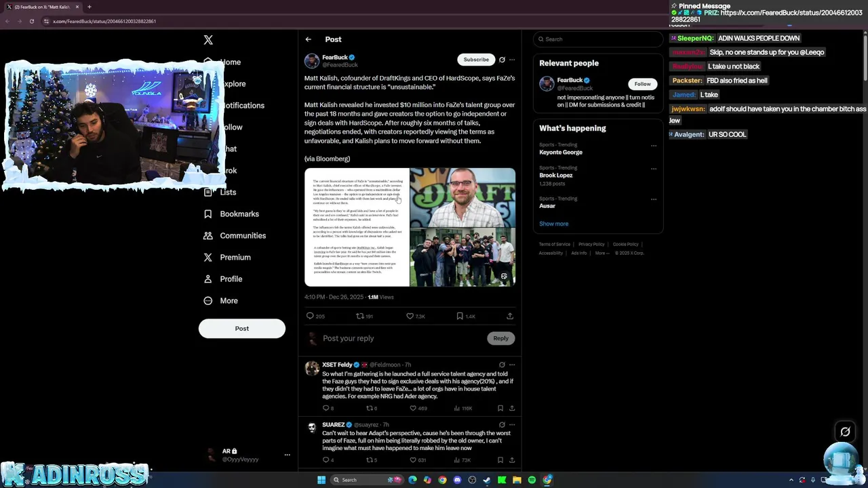Reload the page with browser refresh icon

pyautogui.click(x=31, y=21)
